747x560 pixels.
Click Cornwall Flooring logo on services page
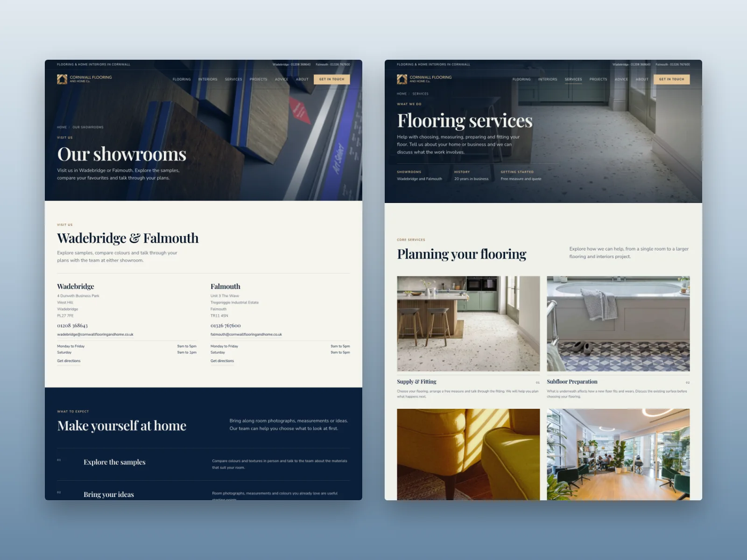[x=424, y=79]
